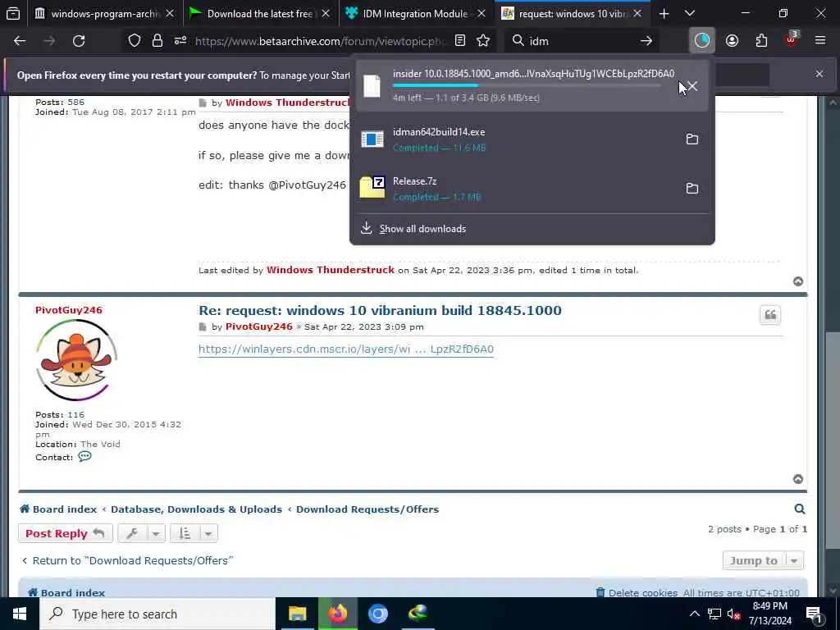Expand the list all tabs chevron
Screen dimensions: 840x630
[690, 14]
